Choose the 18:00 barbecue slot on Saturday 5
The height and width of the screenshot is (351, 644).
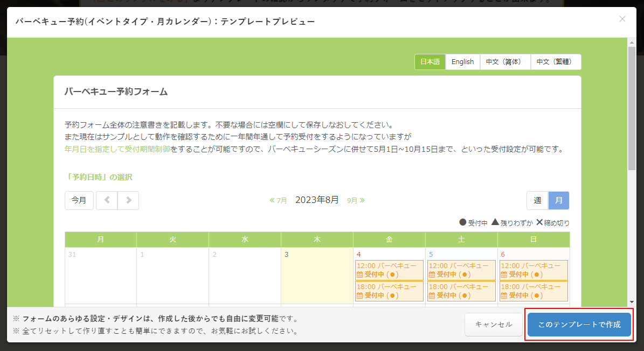(x=461, y=291)
